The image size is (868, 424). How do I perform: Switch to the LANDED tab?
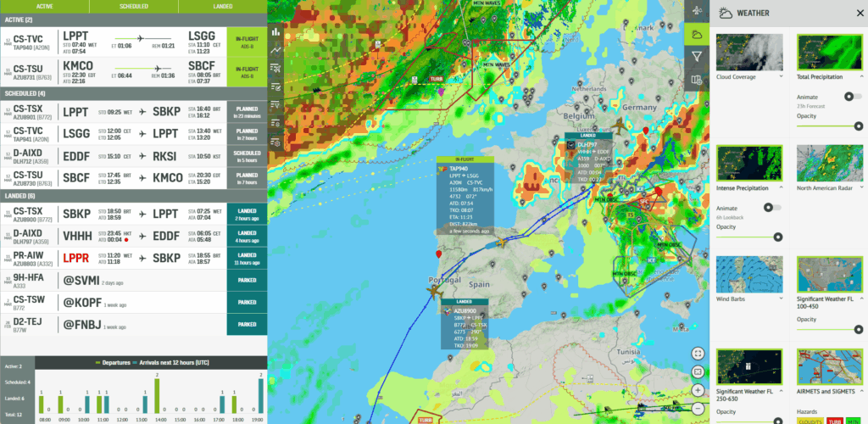point(223,6)
